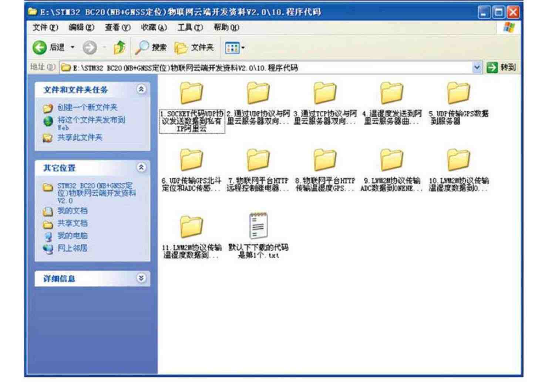Click the new folder task icon
This screenshot has width=555, height=392.
48,108
